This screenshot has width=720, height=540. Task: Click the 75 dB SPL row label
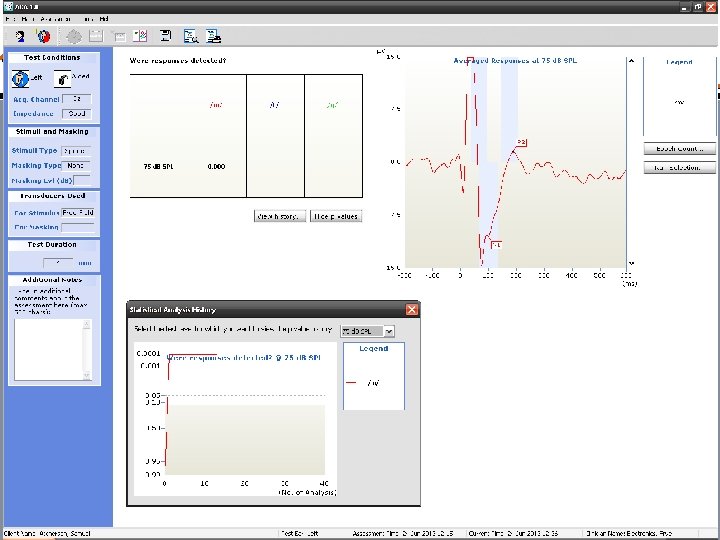tap(158, 167)
